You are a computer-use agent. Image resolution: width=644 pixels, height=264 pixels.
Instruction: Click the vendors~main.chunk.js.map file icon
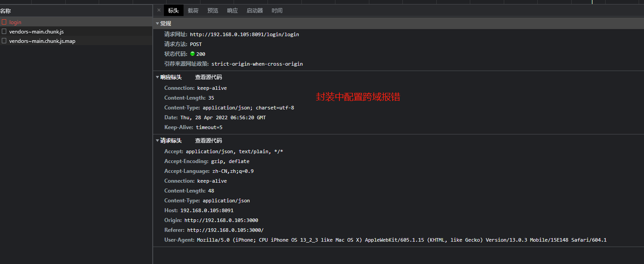coord(4,41)
